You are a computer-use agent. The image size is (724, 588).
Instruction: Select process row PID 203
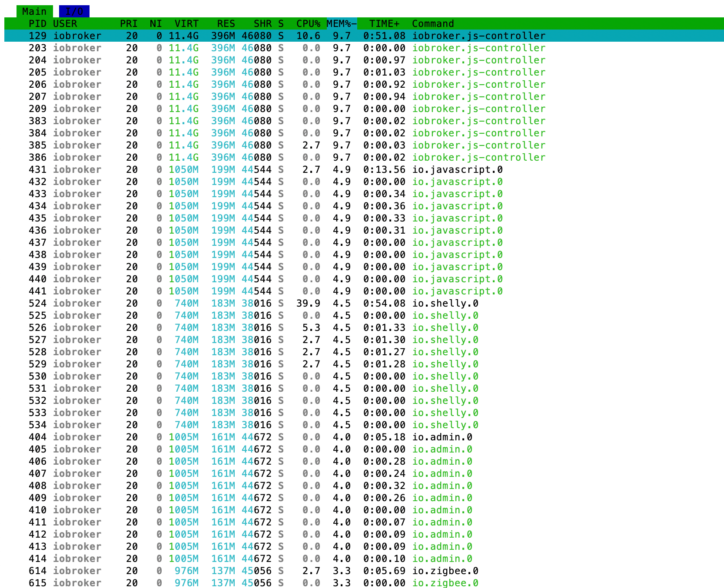click(364, 48)
